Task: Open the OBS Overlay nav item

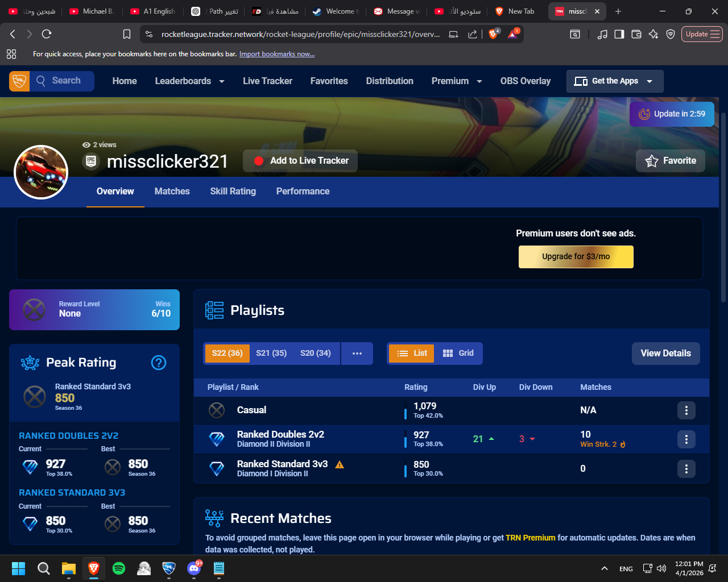Action: click(x=526, y=81)
